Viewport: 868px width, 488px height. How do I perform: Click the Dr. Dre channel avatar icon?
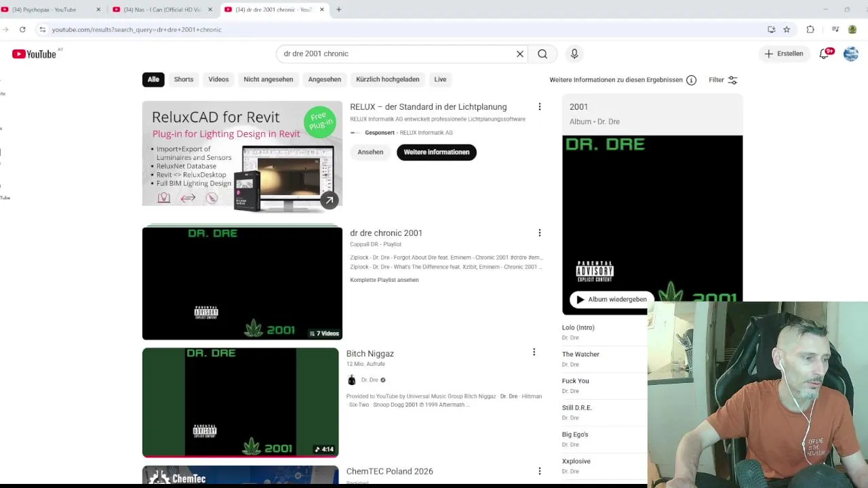click(351, 380)
